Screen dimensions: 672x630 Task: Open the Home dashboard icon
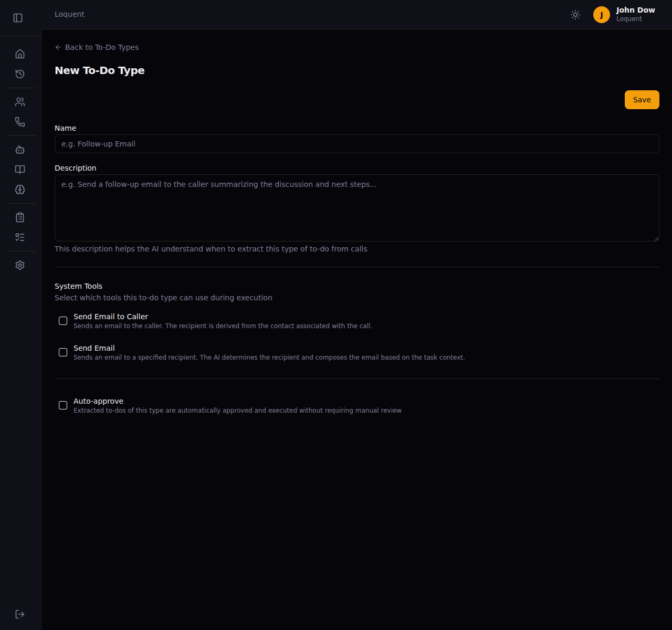point(20,54)
